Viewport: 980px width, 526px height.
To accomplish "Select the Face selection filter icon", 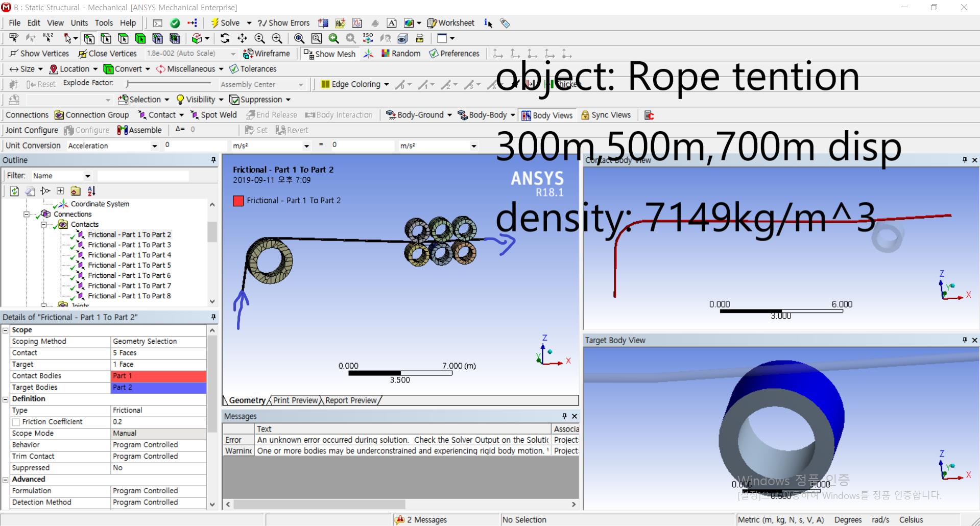I will [123, 38].
